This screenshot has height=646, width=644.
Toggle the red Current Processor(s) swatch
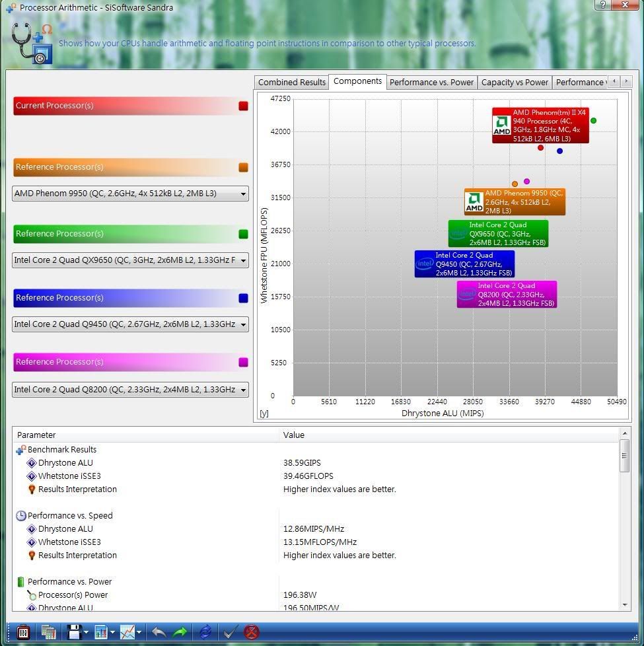pos(243,106)
